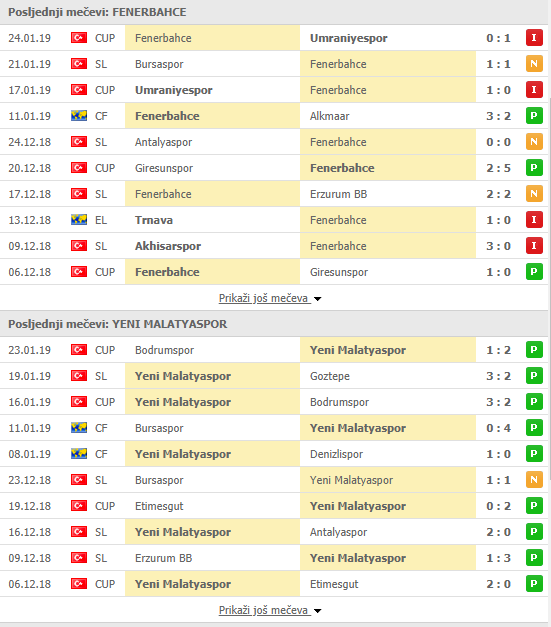Screen dimensions: 551x627
Task: Select team name 'Akhisarspor'
Action: [x=168, y=246]
